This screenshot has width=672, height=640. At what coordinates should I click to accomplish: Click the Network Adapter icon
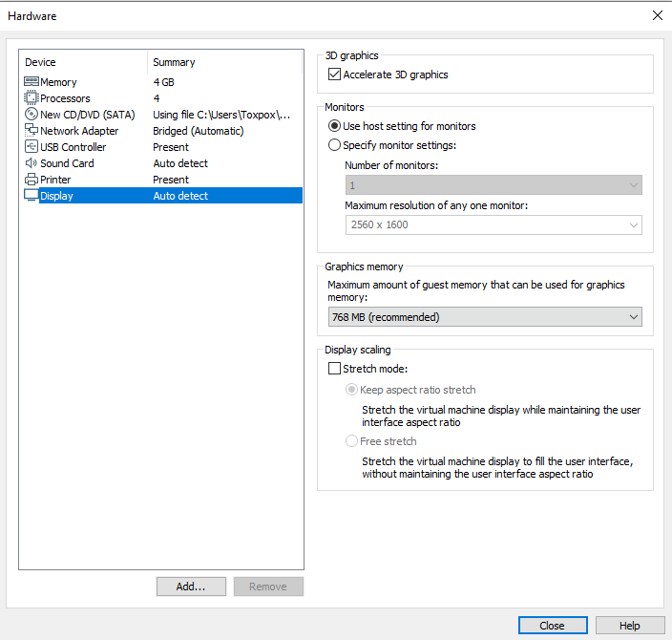pyautogui.click(x=31, y=131)
